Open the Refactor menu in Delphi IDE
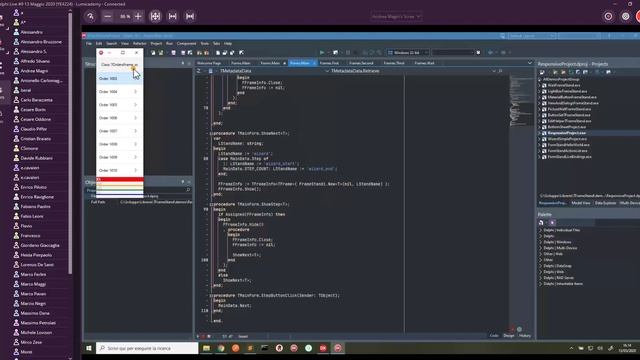 [139, 43]
